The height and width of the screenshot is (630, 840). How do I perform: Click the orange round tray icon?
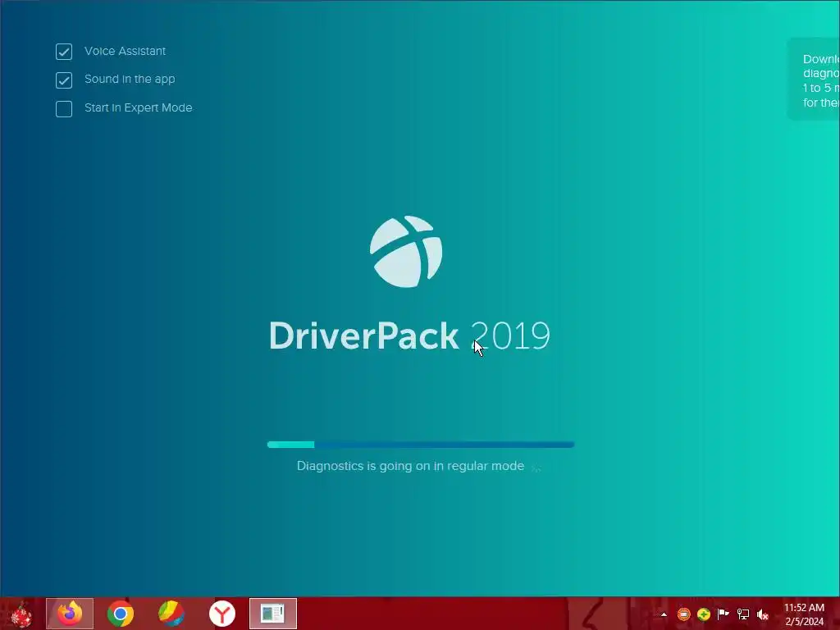tap(683, 614)
